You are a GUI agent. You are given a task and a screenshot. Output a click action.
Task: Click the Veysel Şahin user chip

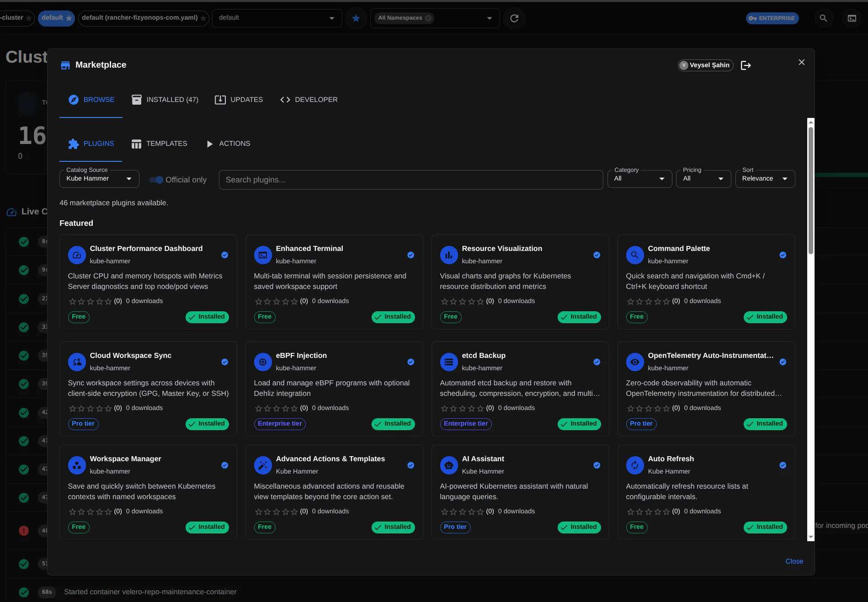705,65
